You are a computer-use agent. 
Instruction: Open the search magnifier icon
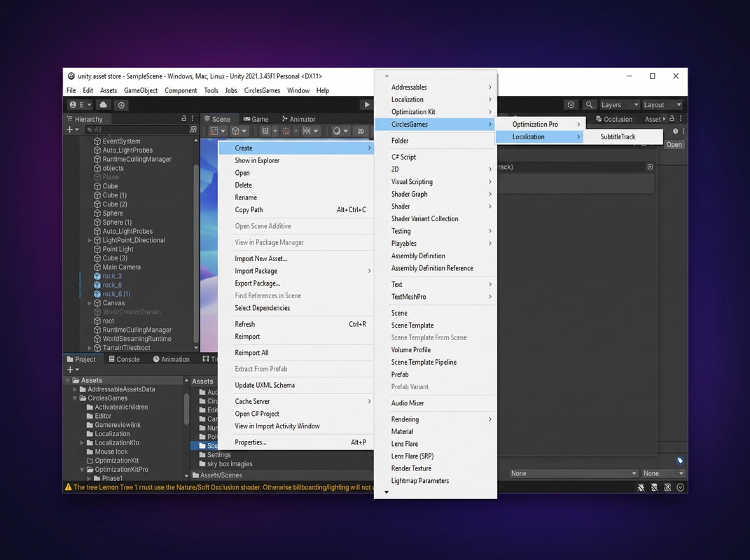coord(589,105)
